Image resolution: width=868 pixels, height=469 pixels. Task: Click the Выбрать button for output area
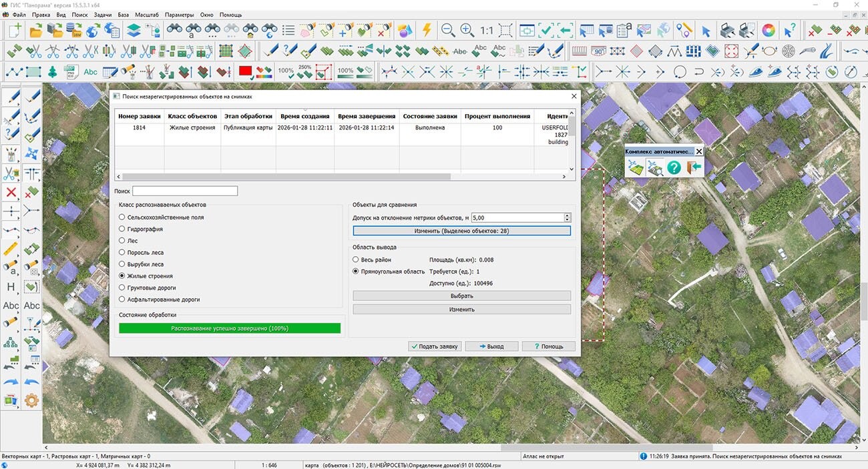(x=461, y=296)
